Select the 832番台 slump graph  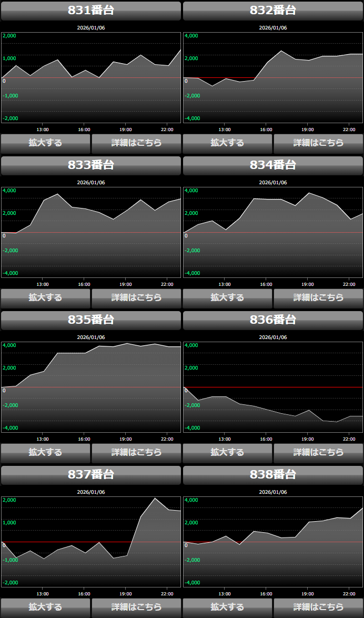[273, 77]
